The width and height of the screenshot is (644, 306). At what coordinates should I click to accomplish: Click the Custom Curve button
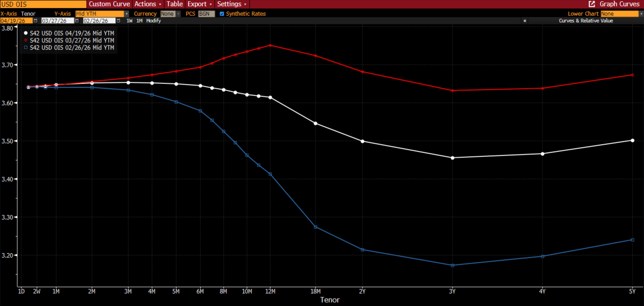point(109,4)
